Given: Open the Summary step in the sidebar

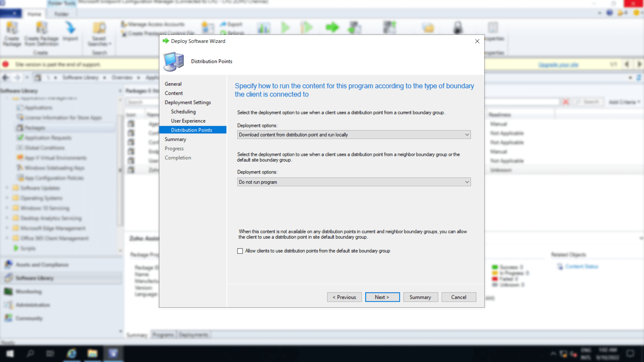Looking at the screenshot, I should (175, 139).
